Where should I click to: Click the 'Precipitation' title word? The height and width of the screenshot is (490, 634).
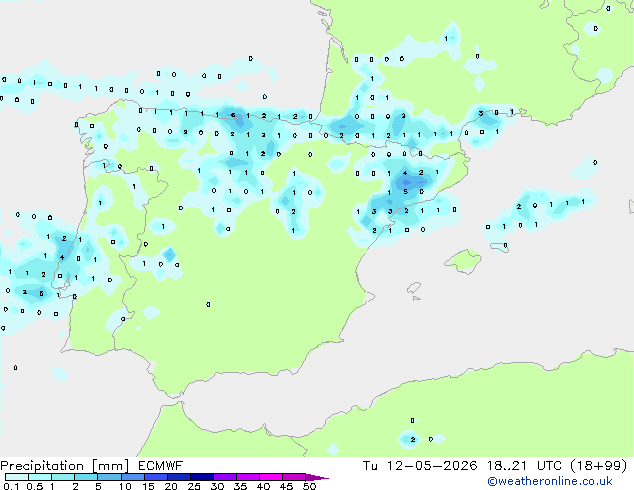[x=42, y=466]
